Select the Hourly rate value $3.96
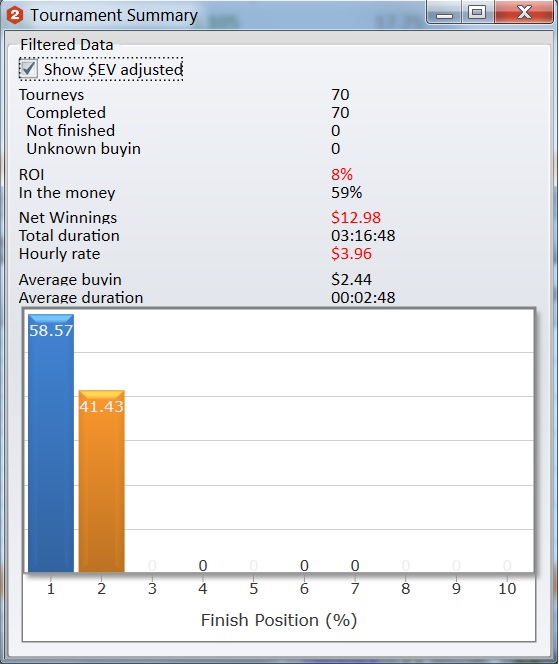The height and width of the screenshot is (664, 559). pos(351,254)
